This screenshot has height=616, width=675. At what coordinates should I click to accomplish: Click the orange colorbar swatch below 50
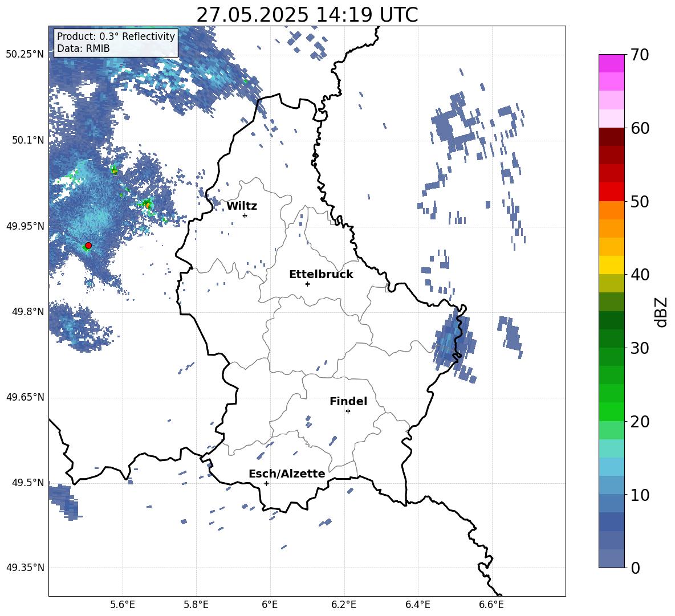(611, 210)
